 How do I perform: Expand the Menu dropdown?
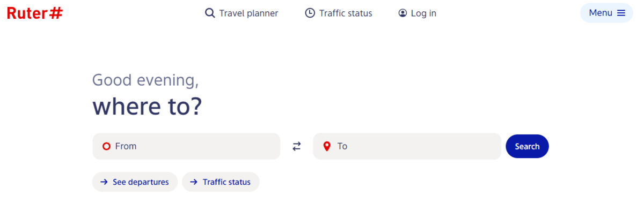[x=606, y=13]
